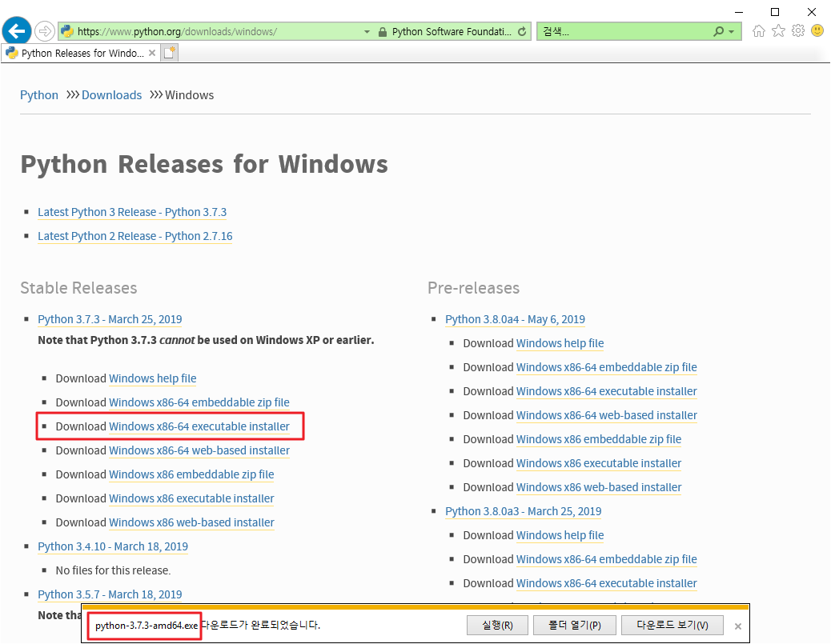The height and width of the screenshot is (644, 831).
Task: Click in the search box
Action: (623, 31)
